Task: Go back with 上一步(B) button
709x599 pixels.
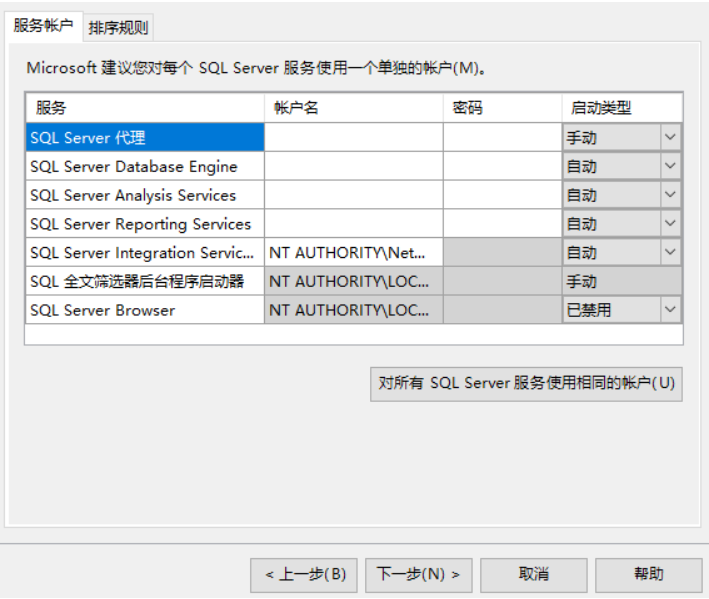Action: click(x=304, y=575)
